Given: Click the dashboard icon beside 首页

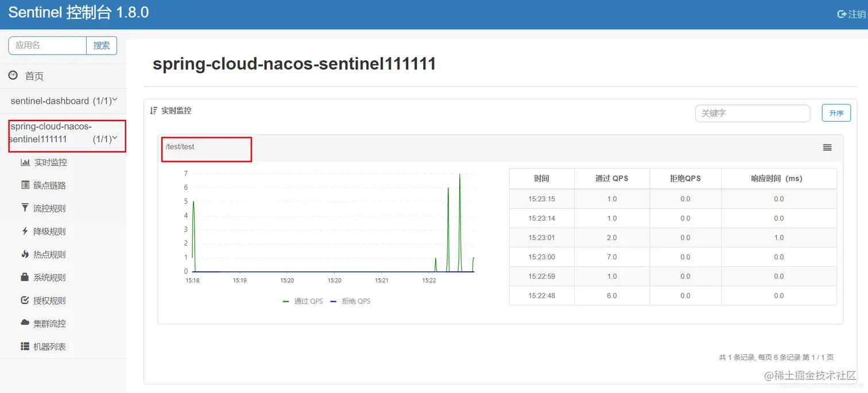Looking at the screenshot, I should pyautogui.click(x=13, y=75).
